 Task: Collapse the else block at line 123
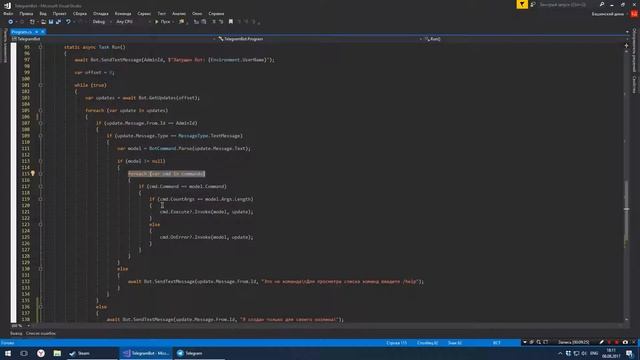point(40,224)
